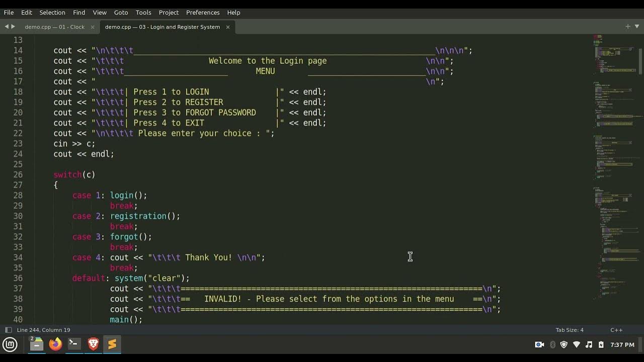Click 'cout << endl;' on line 24
Viewport: 644px width, 362px height.
click(x=84, y=154)
